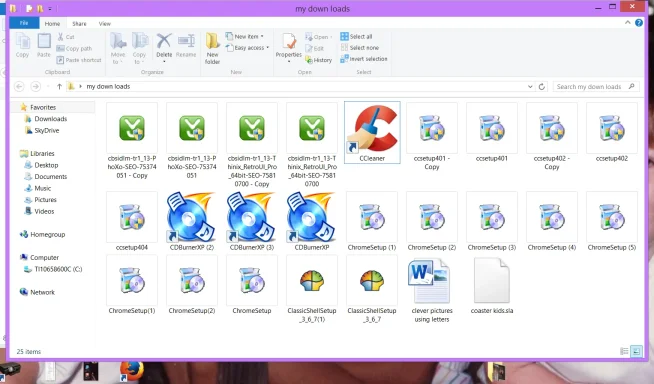
Task: Select the CDBurnerXP (3) shortcut
Action: pos(252,217)
